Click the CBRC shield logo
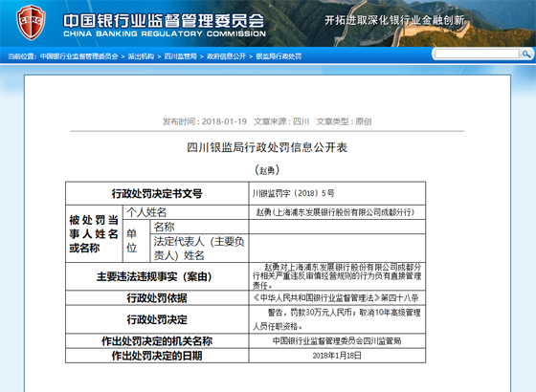 pos(31,22)
